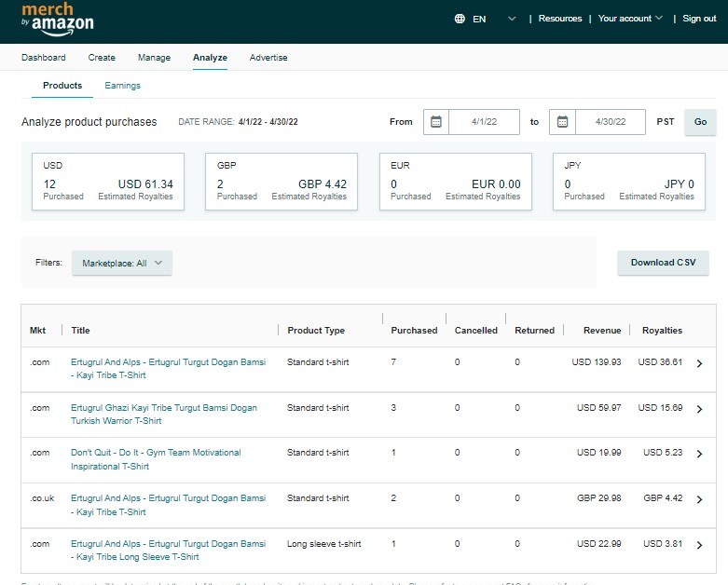Image resolution: width=728 pixels, height=585 pixels.
Task: Open the .co.uk Ertugrul And Alps T-Shirt link
Action: pos(168,505)
